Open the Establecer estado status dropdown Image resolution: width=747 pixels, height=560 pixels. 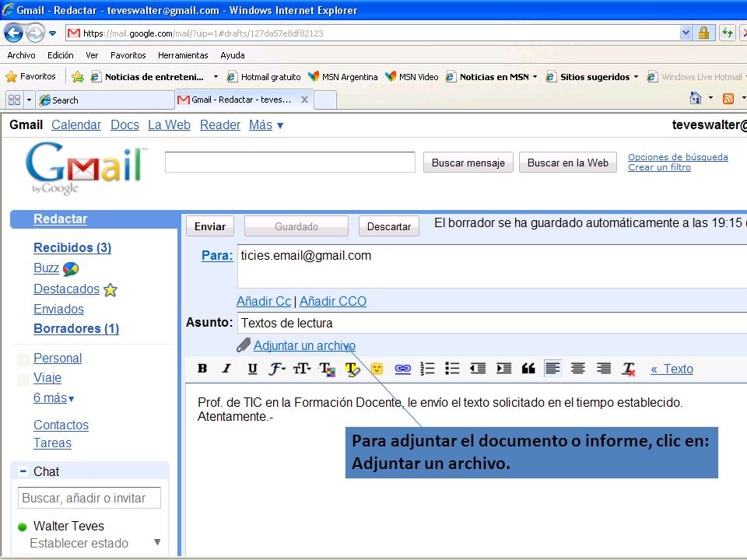pyautogui.click(x=157, y=542)
